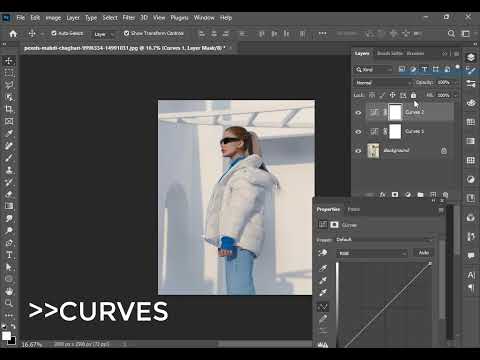Select the Object Selection tool
The height and width of the screenshot is (360, 480).
9,97
